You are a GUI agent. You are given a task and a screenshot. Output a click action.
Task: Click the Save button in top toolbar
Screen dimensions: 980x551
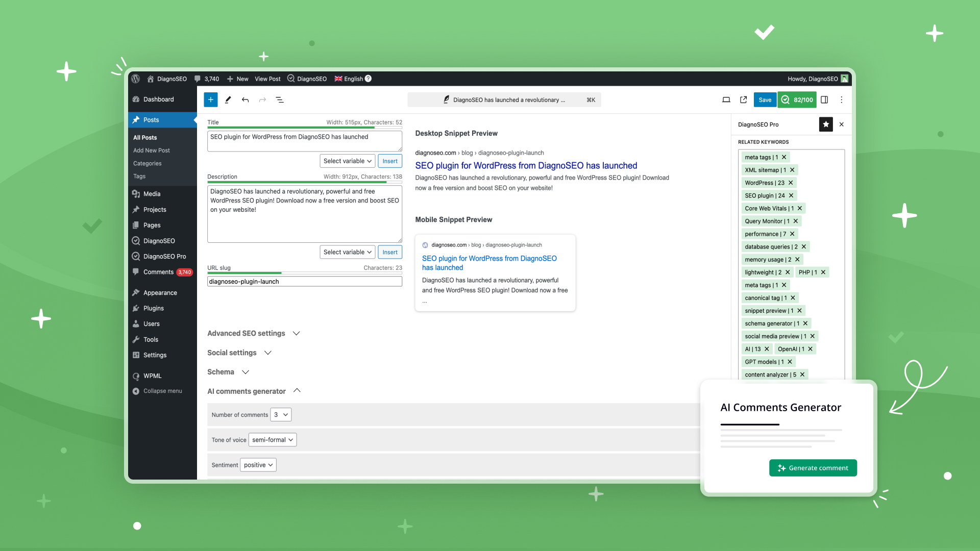(x=765, y=99)
